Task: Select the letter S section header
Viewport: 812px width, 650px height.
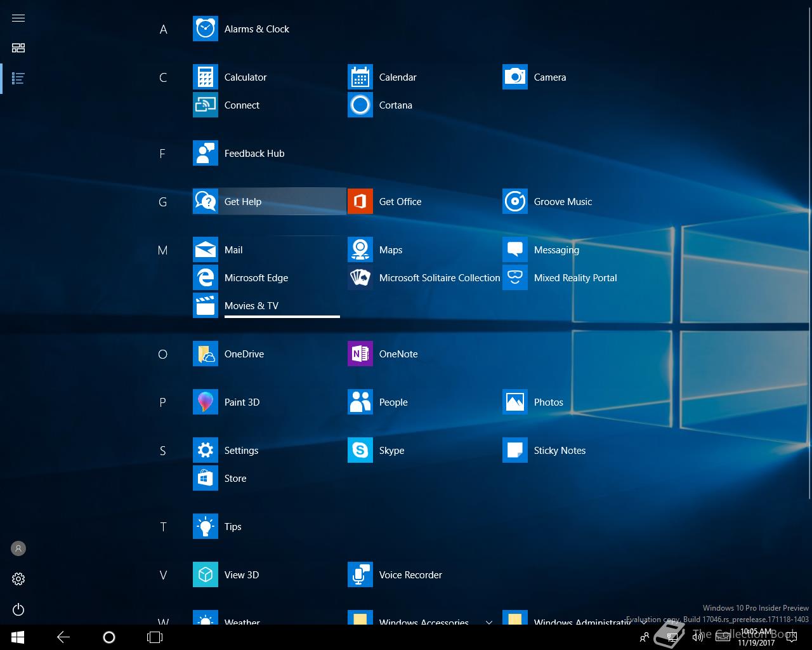Action: coord(163,451)
